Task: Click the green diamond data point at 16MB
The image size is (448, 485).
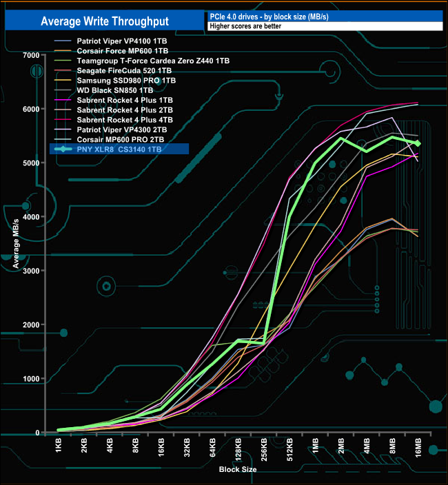Action: 418,143
